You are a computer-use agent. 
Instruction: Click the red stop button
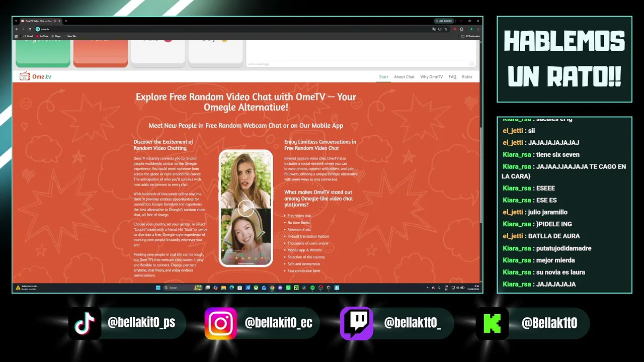click(101, 53)
